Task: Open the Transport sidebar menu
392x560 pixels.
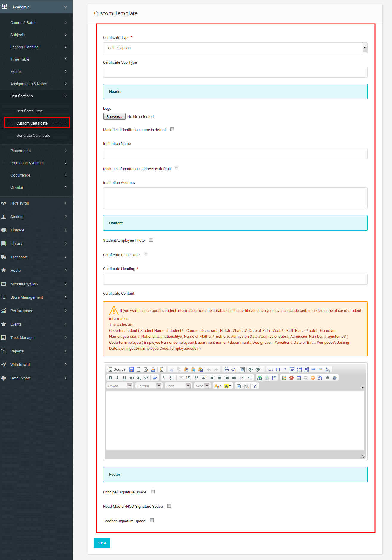Action: (x=36, y=257)
